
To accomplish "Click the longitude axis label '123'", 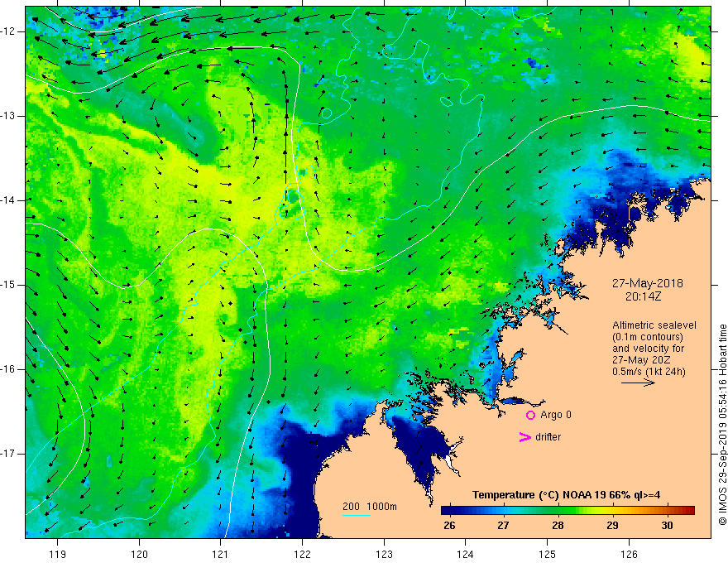I will coord(384,554).
